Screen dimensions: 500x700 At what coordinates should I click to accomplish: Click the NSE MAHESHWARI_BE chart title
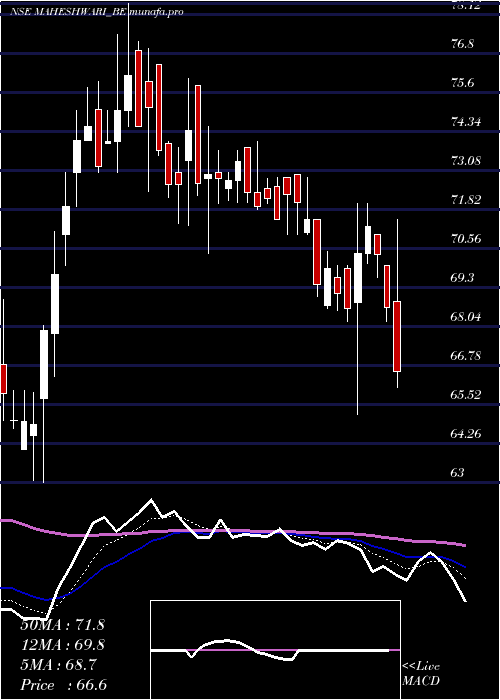coord(69,12)
